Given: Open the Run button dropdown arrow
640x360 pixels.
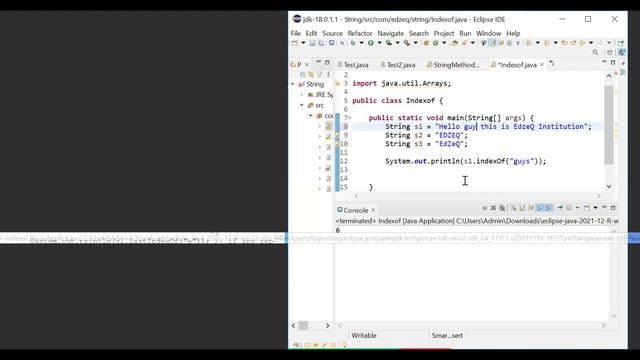Looking at the screenshot, I should point(379,43).
